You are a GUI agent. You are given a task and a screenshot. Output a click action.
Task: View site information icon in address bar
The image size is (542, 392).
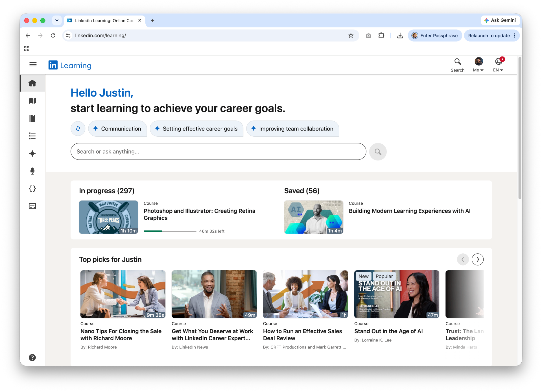pyautogui.click(x=68, y=36)
